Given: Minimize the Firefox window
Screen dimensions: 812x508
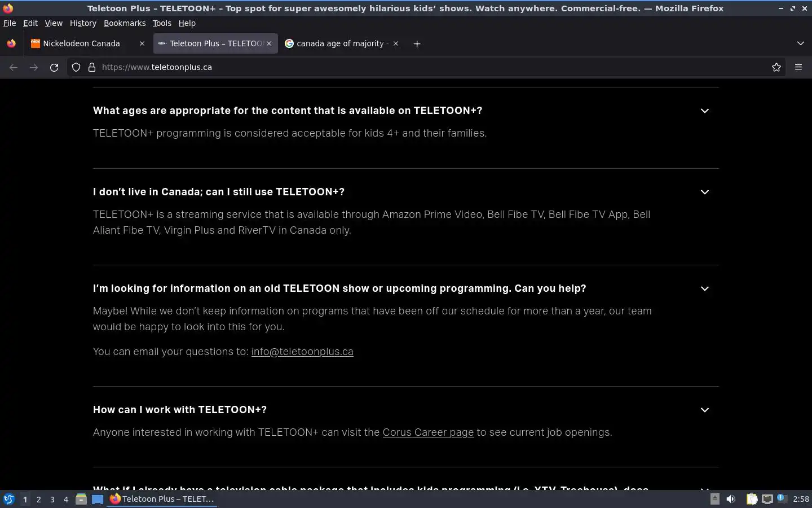Looking at the screenshot, I should tap(780, 8).
